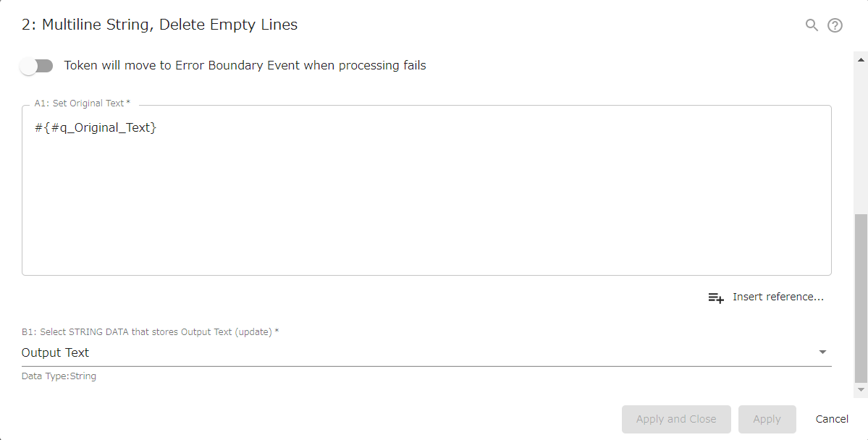This screenshot has width=868, height=440.
Task: Click the add-reference icon near the text area
Action: 715,297
